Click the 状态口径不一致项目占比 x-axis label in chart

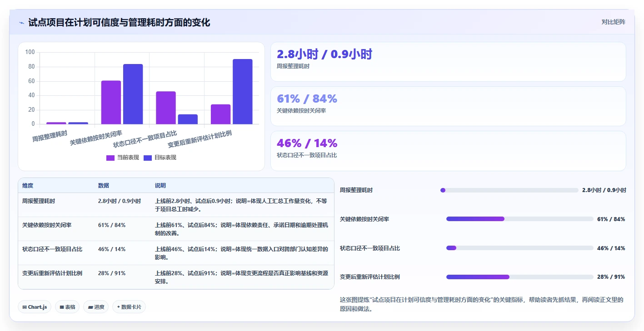point(145,139)
